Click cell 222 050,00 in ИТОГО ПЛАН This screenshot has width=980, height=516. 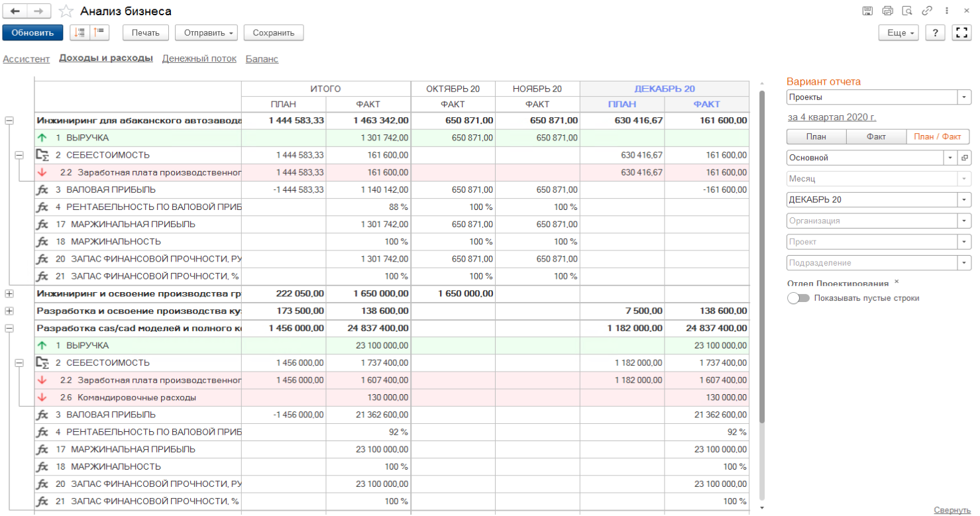click(x=284, y=293)
